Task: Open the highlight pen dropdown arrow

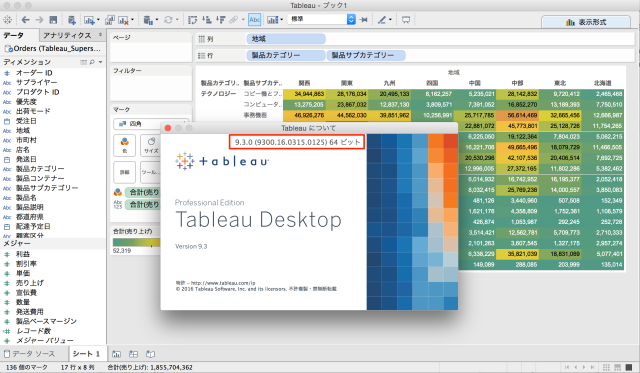Action: coord(390,20)
